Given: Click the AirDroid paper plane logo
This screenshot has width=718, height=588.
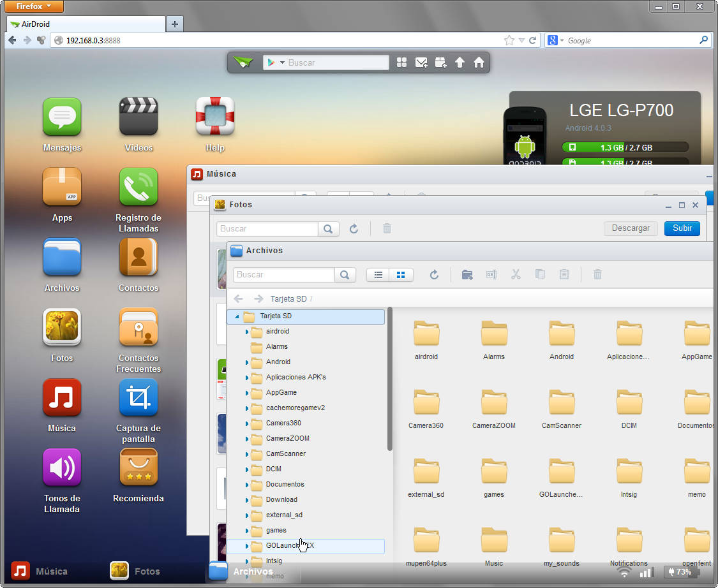Looking at the screenshot, I should (243, 62).
